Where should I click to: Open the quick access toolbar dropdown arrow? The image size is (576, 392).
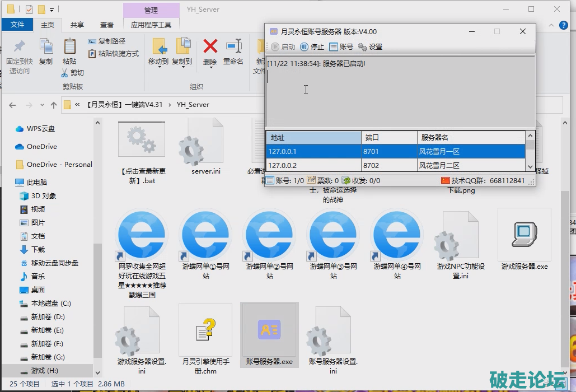(x=52, y=10)
